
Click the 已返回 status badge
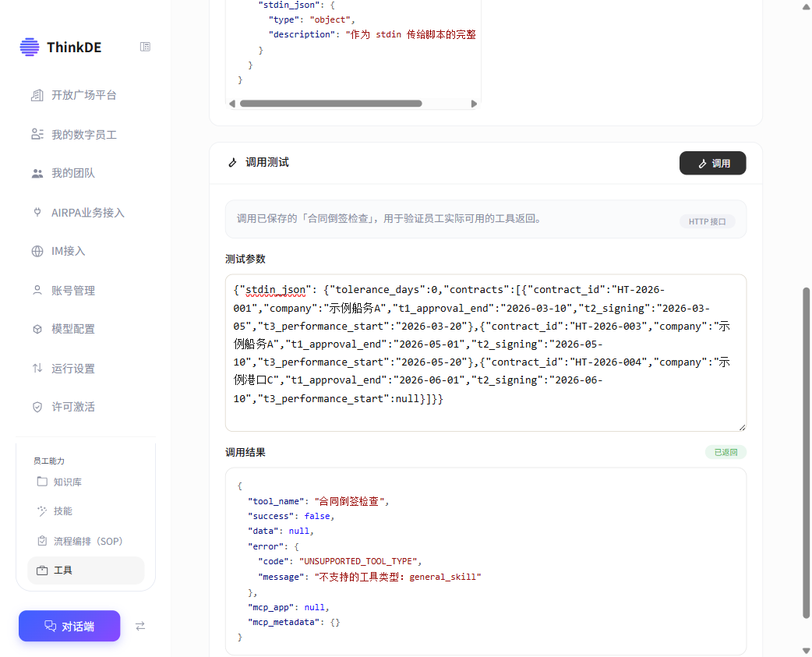pyautogui.click(x=726, y=452)
